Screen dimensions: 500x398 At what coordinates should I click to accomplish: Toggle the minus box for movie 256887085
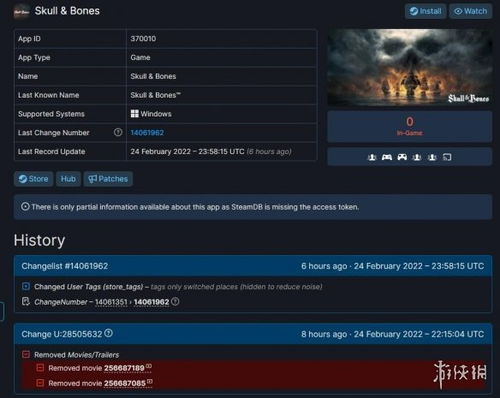click(x=40, y=383)
